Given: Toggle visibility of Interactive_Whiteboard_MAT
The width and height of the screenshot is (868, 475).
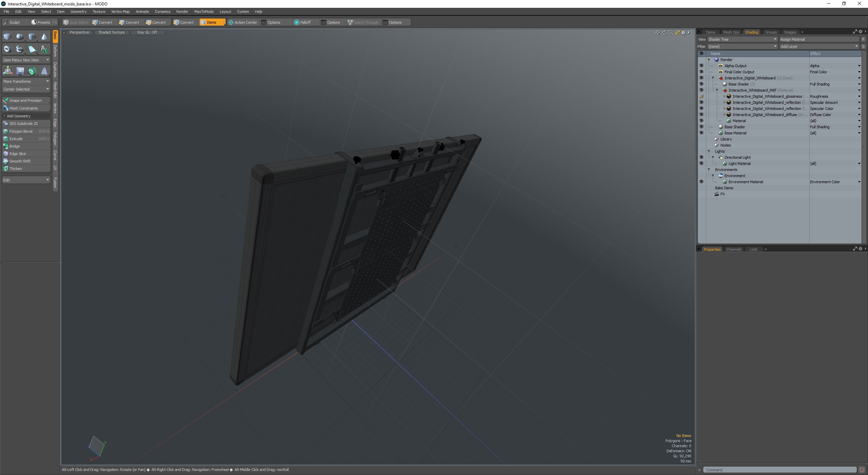Looking at the screenshot, I should point(701,90).
